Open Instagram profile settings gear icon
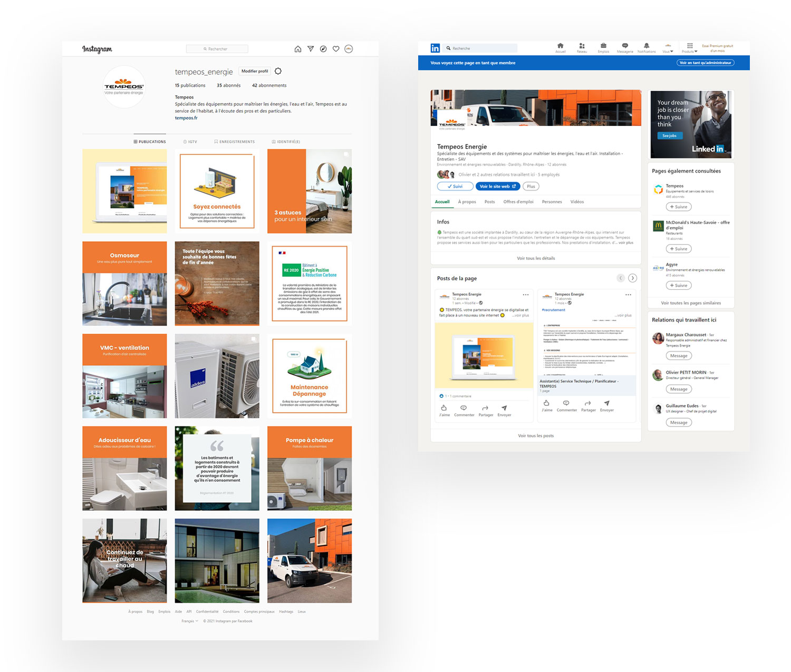Image resolution: width=791 pixels, height=672 pixels. 278,71
